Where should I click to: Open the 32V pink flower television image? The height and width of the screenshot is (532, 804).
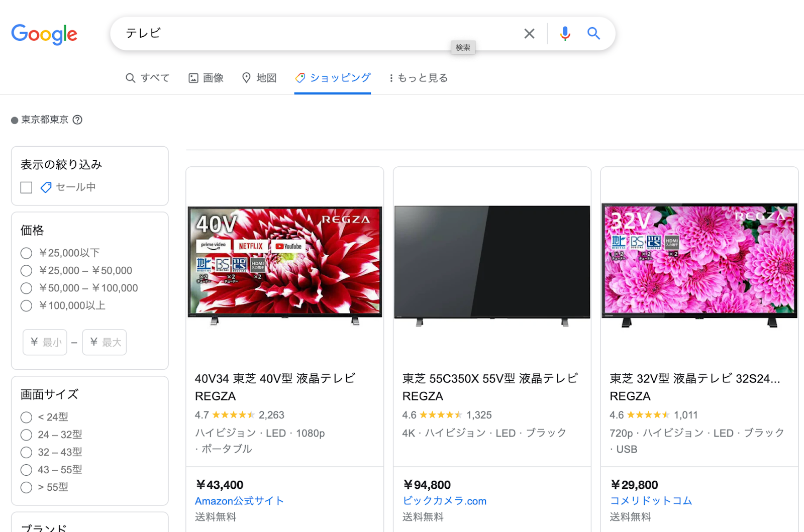[699, 265]
